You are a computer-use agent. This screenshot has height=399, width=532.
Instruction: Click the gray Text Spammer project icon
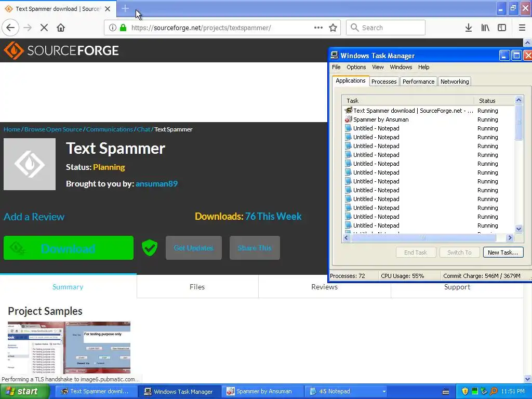(x=30, y=164)
